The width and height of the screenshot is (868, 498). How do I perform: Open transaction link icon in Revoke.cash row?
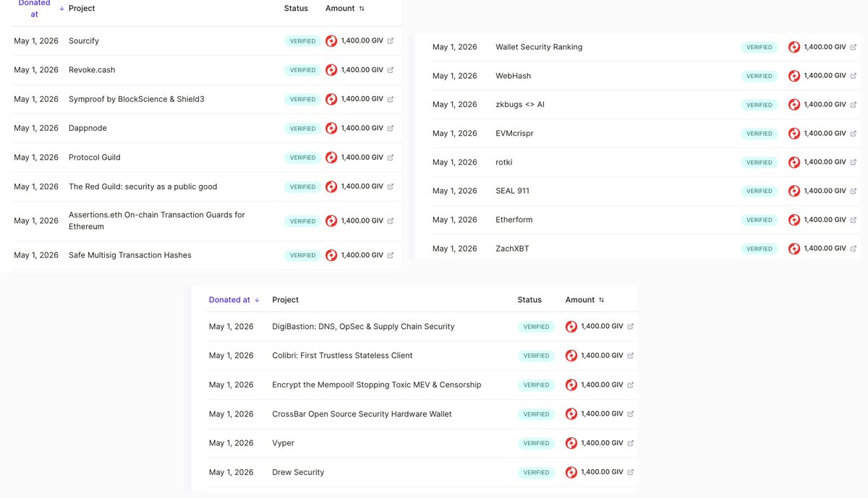391,70
